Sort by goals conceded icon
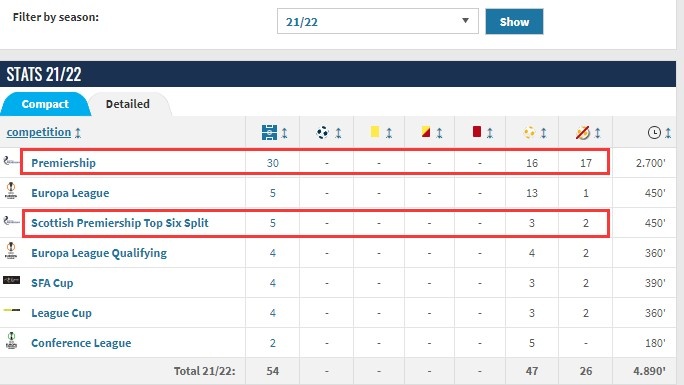Image resolution: width=684 pixels, height=385 pixels. pos(529,132)
